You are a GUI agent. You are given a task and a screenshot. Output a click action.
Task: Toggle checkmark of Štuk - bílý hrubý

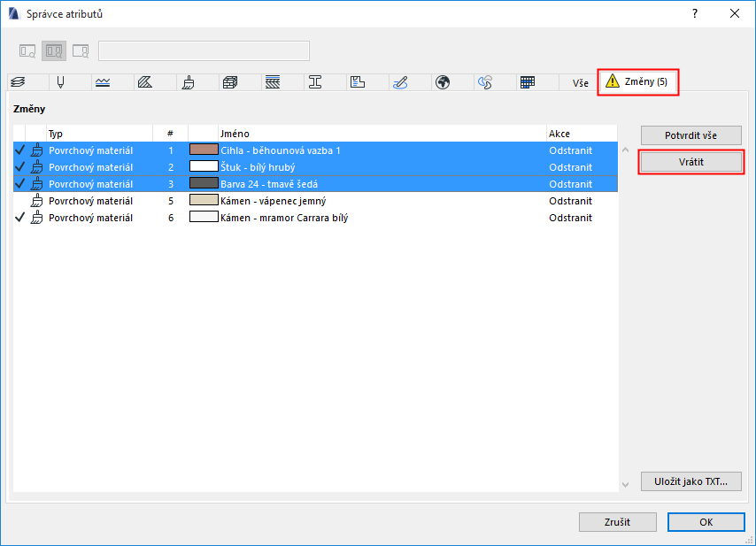(19, 167)
